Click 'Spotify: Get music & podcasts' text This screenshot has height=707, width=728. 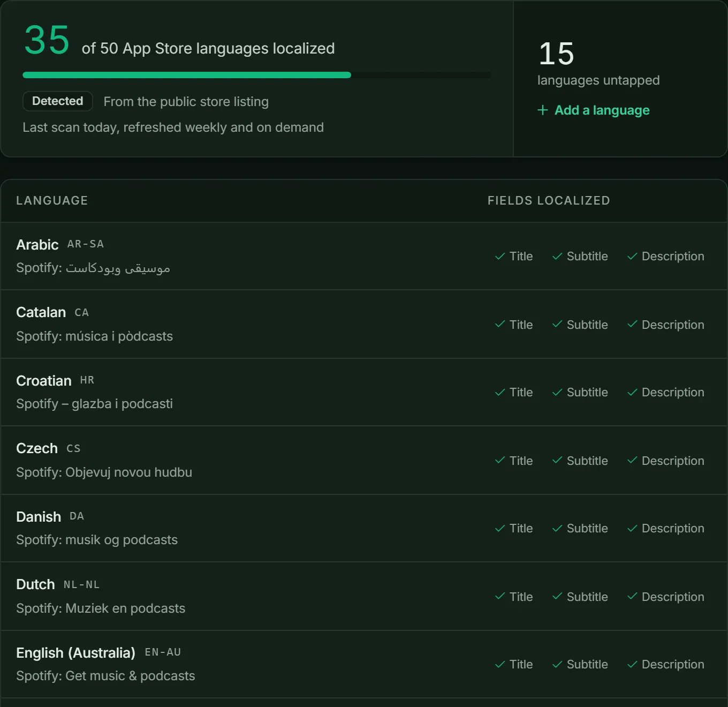pyautogui.click(x=105, y=676)
